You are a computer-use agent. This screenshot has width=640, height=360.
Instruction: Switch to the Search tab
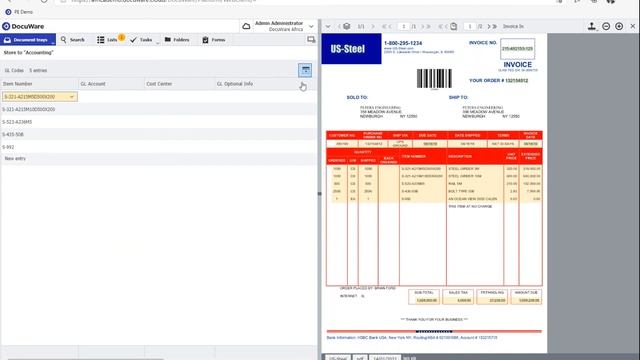(x=73, y=40)
